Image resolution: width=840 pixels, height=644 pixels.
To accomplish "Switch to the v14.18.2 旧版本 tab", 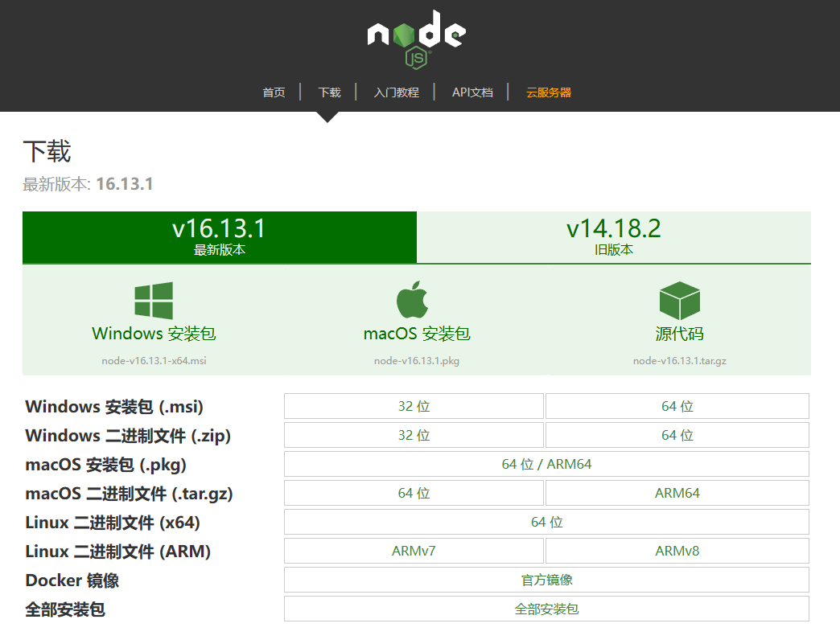I will (614, 237).
